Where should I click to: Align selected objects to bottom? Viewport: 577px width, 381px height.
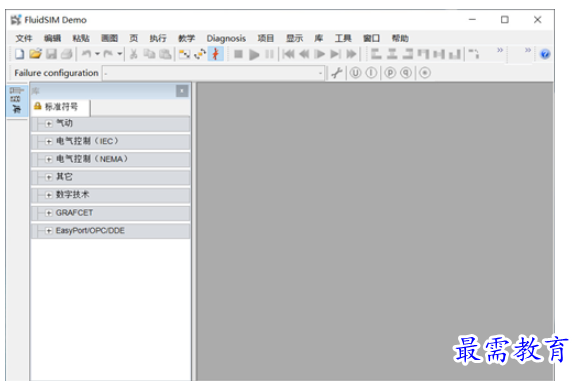point(455,54)
